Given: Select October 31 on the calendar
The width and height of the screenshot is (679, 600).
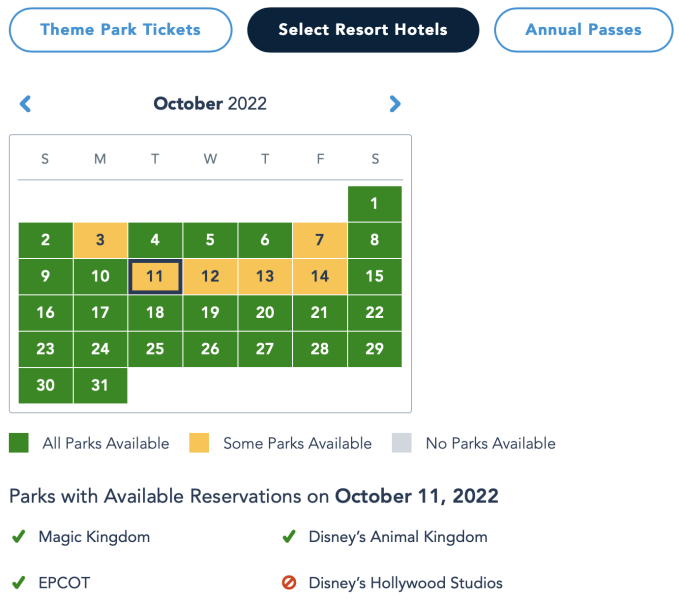Looking at the screenshot, I should pyautogui.click(x=100, y=386).
